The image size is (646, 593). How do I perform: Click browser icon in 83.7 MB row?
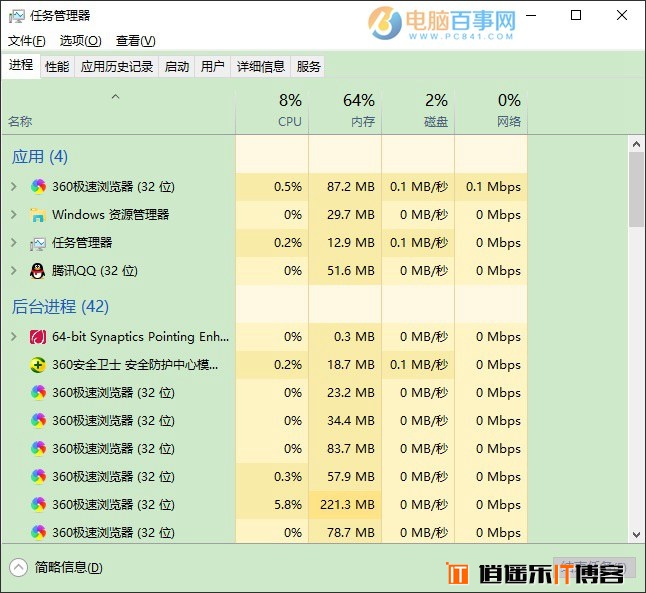coord(38,449)
